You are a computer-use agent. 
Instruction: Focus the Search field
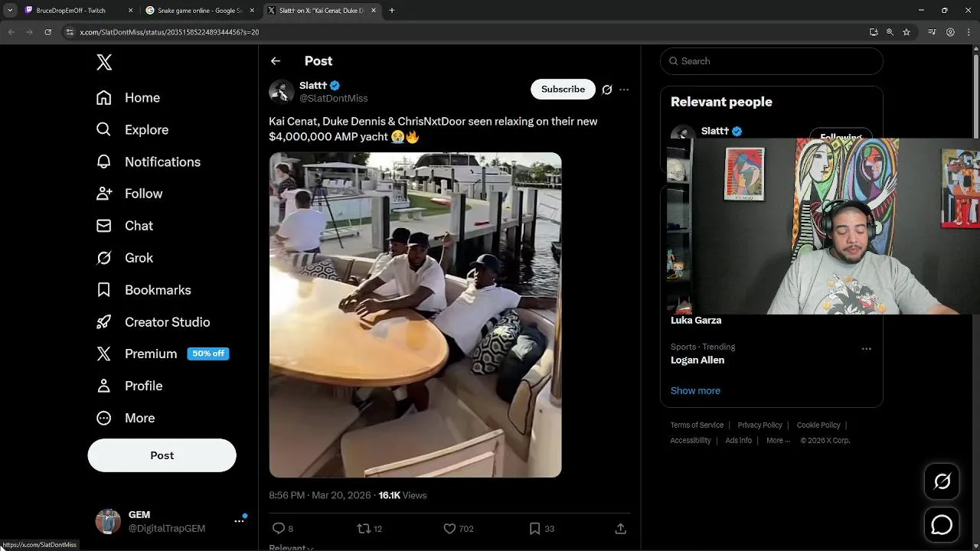pyautogui.click(x=772, y=61)
